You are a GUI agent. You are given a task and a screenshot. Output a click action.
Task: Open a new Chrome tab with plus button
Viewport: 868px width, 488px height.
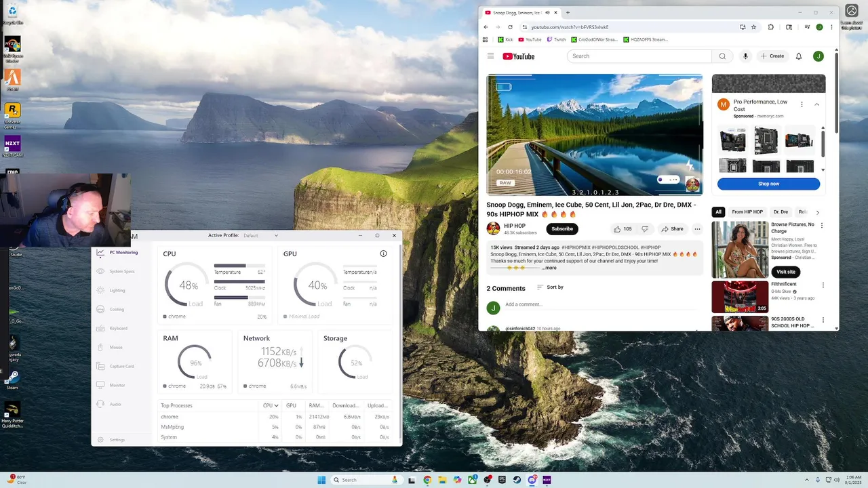pos(568,12)
